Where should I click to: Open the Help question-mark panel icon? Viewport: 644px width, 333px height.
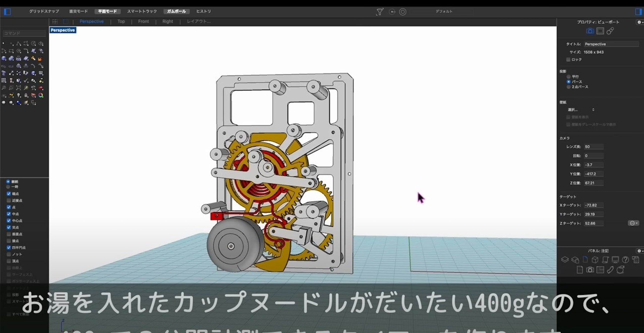pyautogui.click(x=625, y=260)
